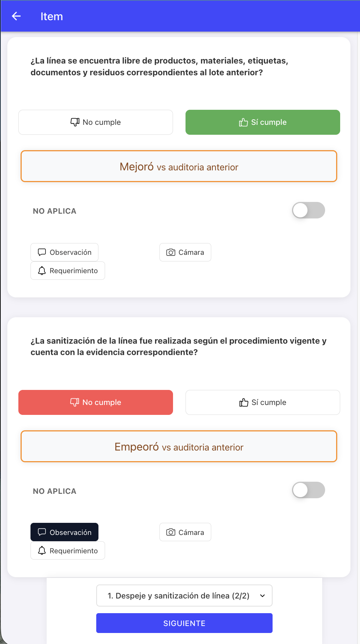Select No cumple for first question
The height and width of the screenshot is (644, 360).
[x=96, y=122]
